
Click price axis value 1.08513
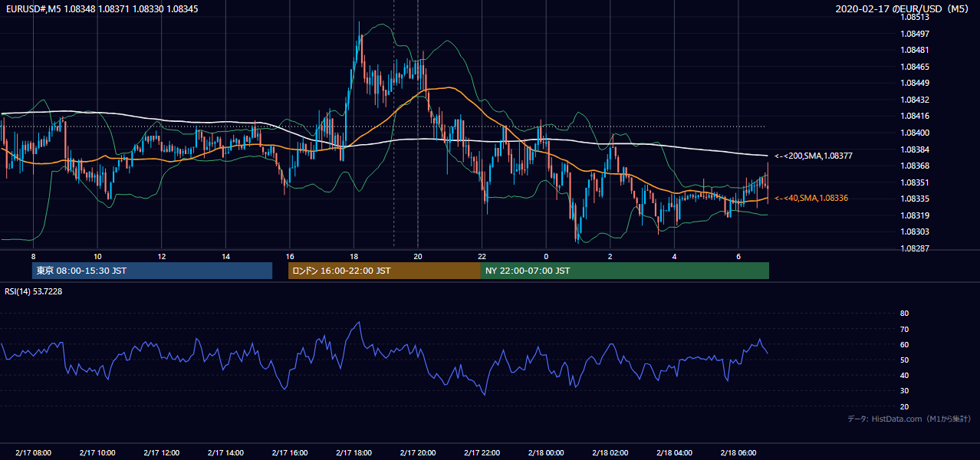click(915, 18)
